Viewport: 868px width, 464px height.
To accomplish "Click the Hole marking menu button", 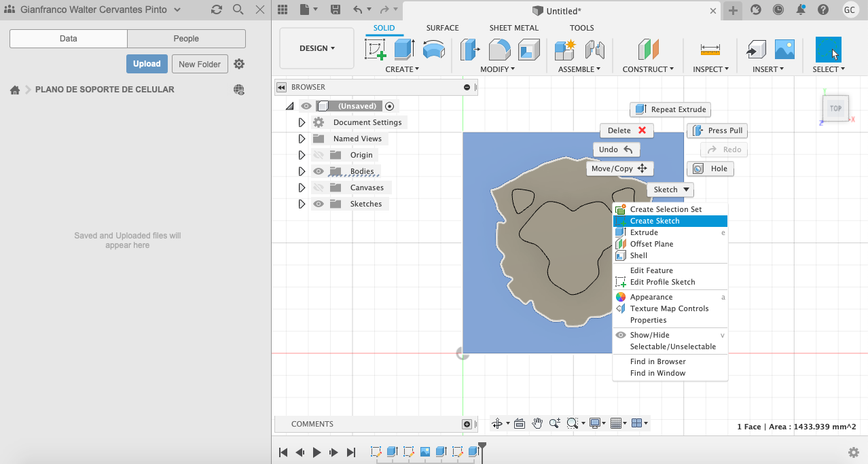I will point(710,168).
